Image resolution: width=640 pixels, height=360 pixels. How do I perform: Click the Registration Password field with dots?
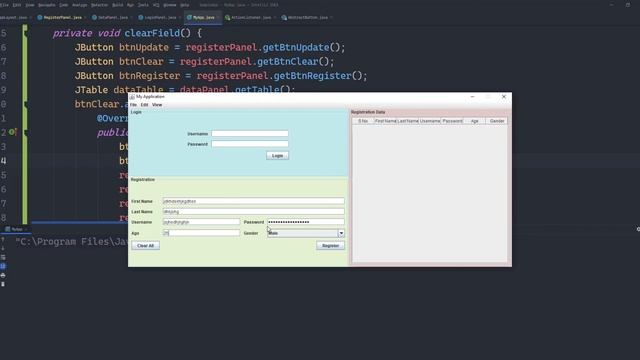306,222
